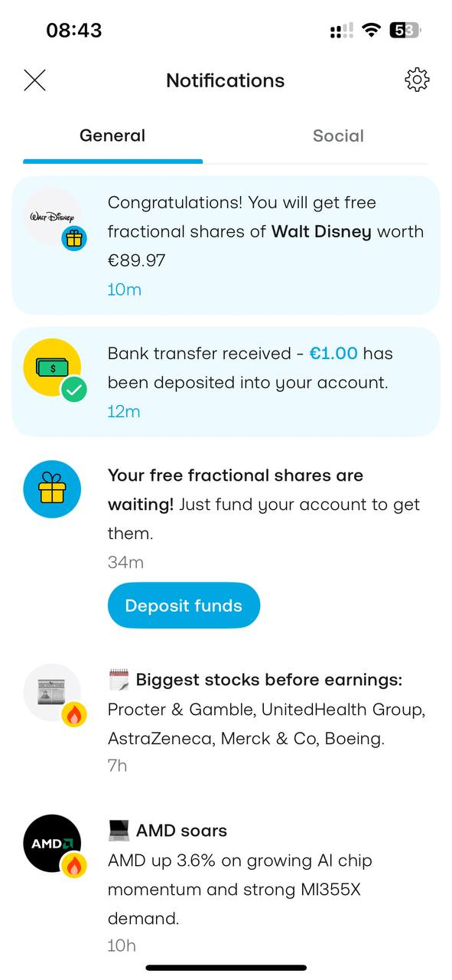Viewport: 452px width, 980px height.
Task: Open the Walt Disney free shares notification
Action: click(x=226, y=245)
